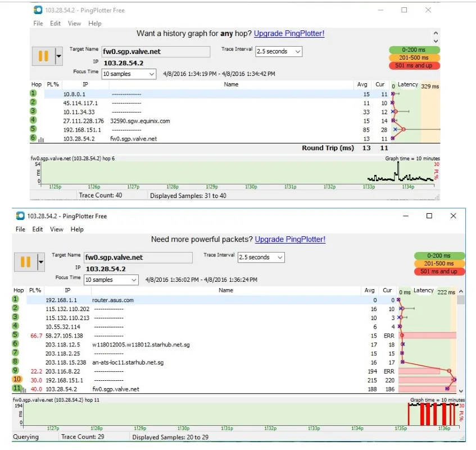Open Focus Time dropdown in lower window

point(111,280)
